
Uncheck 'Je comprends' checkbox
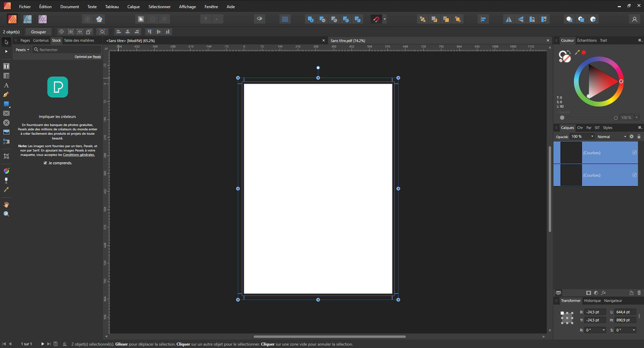click(45, 163)
